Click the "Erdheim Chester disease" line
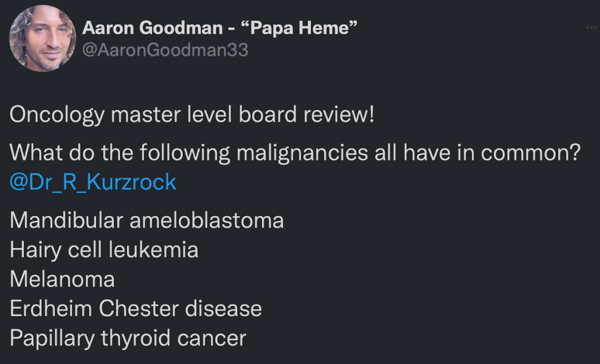Viewport: 600px width, 364px height. (x=136, y=309)
